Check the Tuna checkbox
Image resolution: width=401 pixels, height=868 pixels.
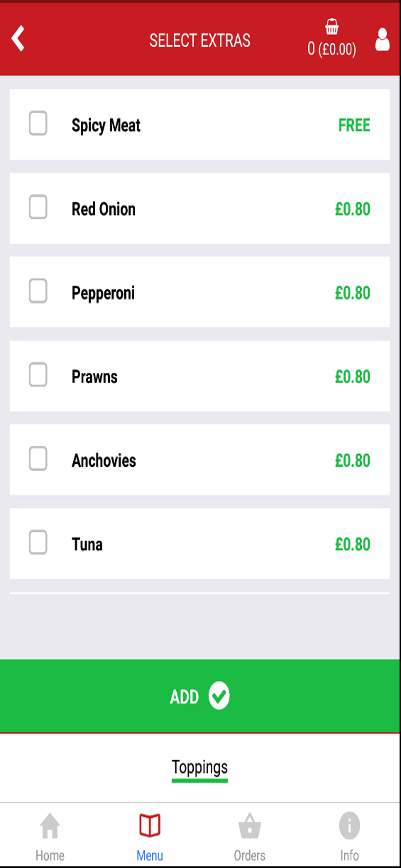coord(38,542)
